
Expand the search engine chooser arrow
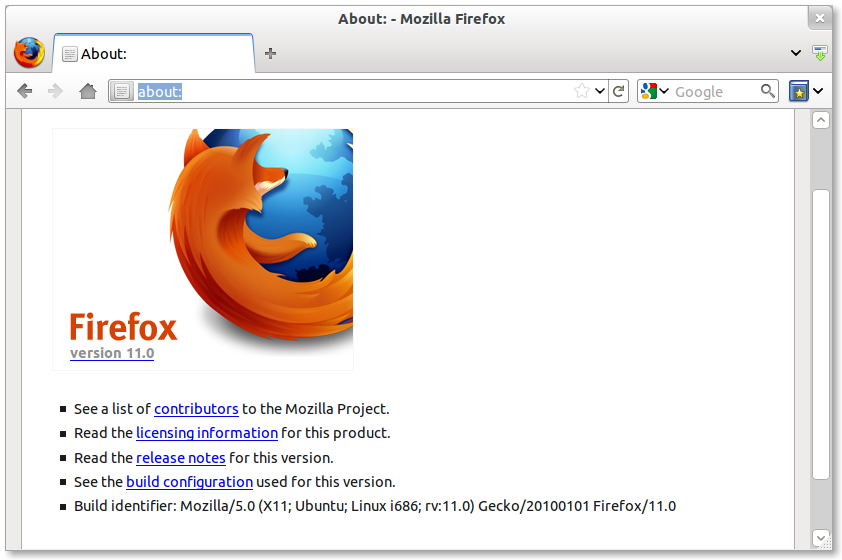pyautogui.click(x=664, y=91)
